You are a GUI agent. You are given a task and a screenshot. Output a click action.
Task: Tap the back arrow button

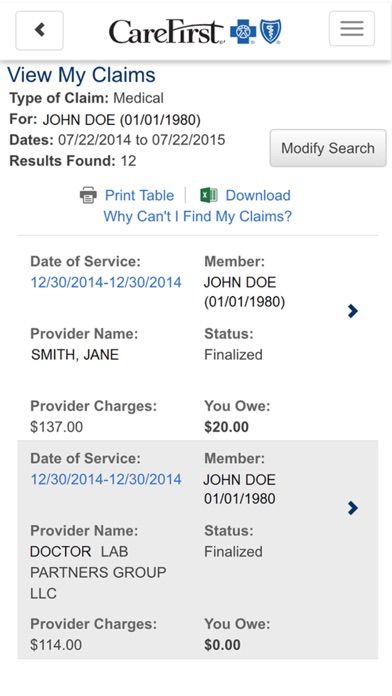pos(40,30)
